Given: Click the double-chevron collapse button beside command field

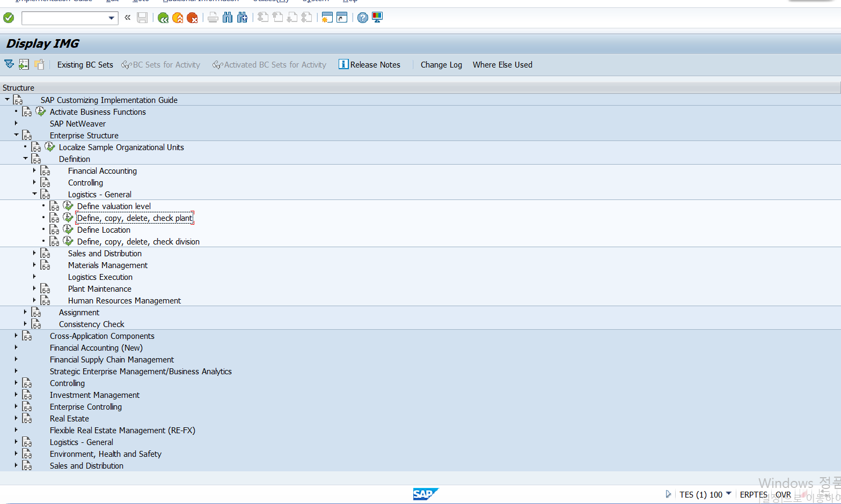Looking at the screenshot, I should (x=128, y=18).
